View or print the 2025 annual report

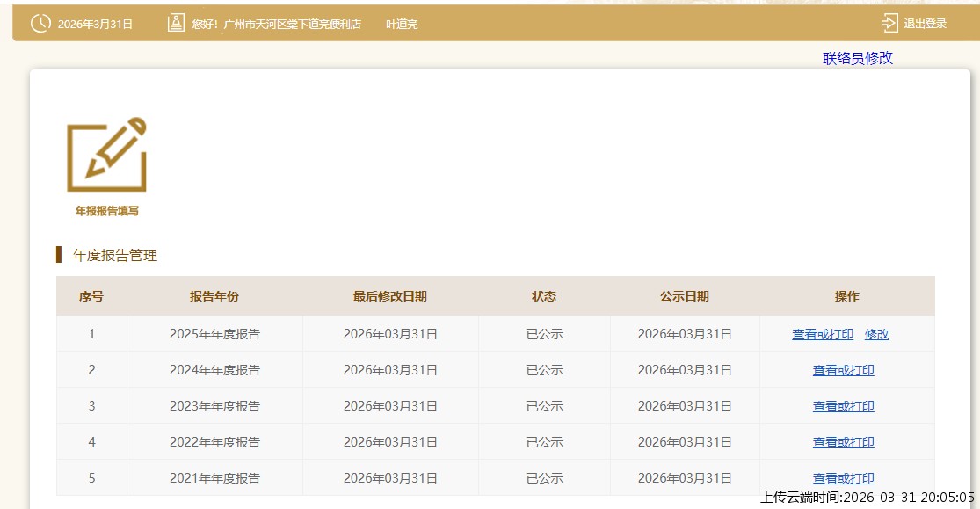coord(822,334)
